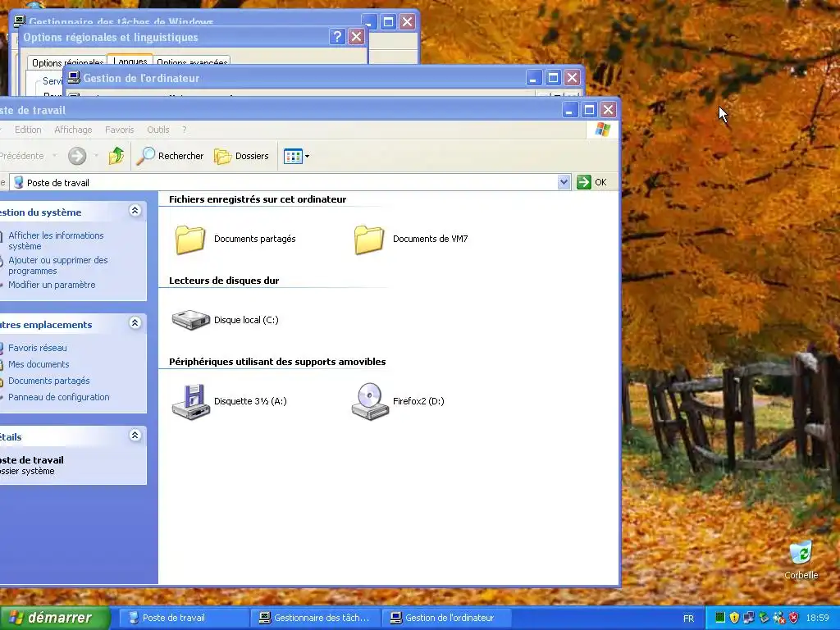Image resolution: width=840 pixels, height=630 pixels.
Task: Maximize the Poste de travail window
Action: [589, 110]
